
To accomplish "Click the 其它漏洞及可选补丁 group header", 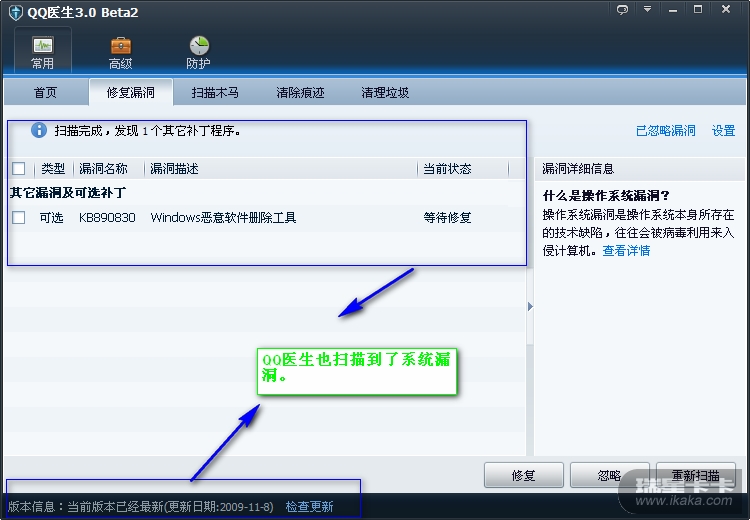I will point(67,193).
